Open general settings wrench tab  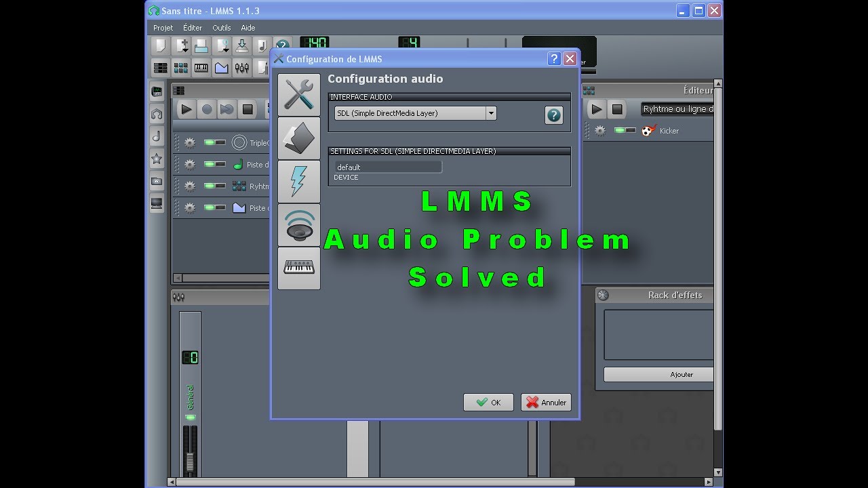(299, 94)
